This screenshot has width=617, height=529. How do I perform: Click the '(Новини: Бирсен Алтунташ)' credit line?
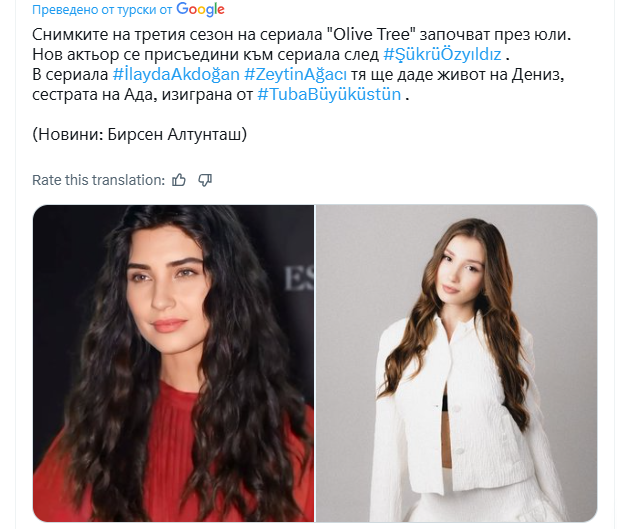coord(139,135)
